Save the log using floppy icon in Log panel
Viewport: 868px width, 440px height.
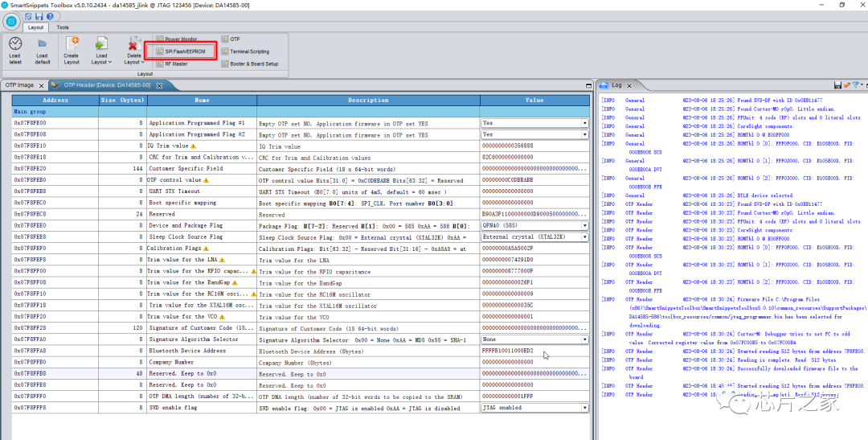pos(837,85)
